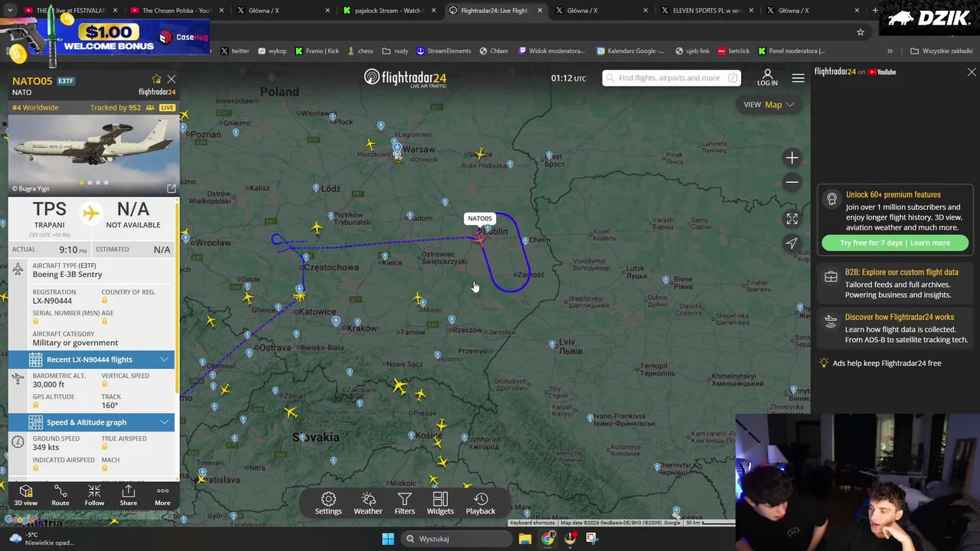Toggle fullscreen map mode
Screen dimensions: 980x551
click(792, 219)
